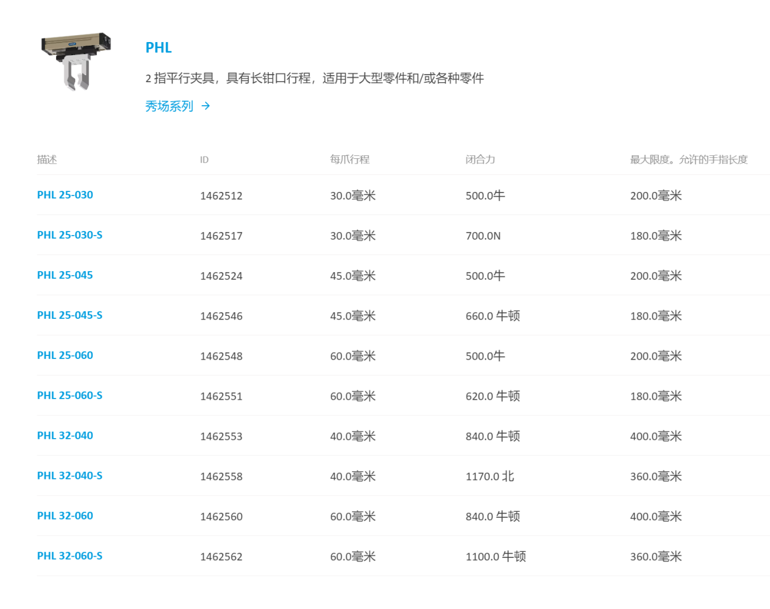Open the PHL title link
Image resolution: width=770 pixels, height=609 pixels.
[x=158, y=47]
